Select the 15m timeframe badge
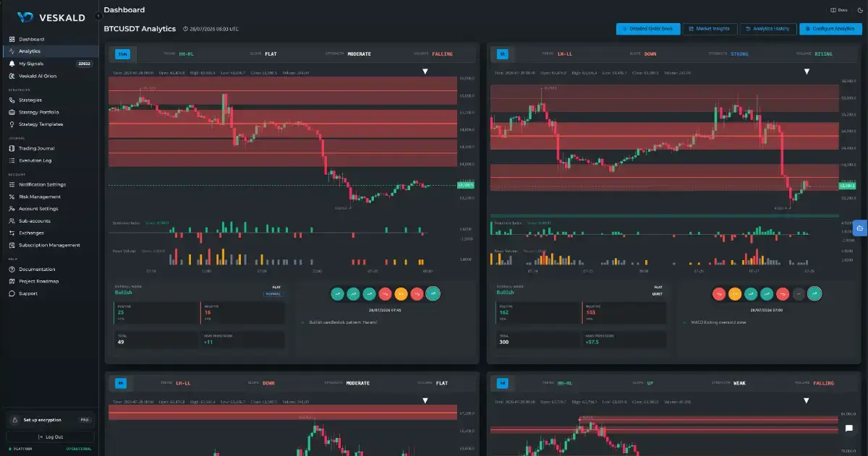 click(122, 53)
